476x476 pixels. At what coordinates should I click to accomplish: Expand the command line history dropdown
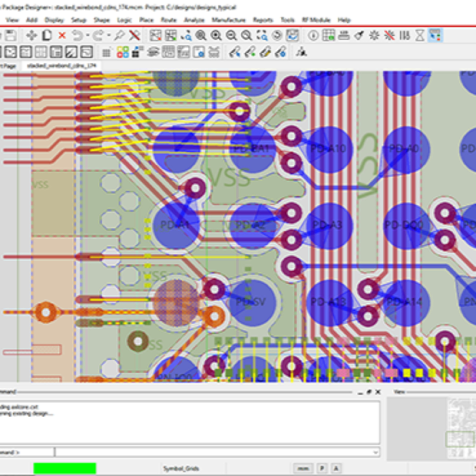click(x=375, y=452)
